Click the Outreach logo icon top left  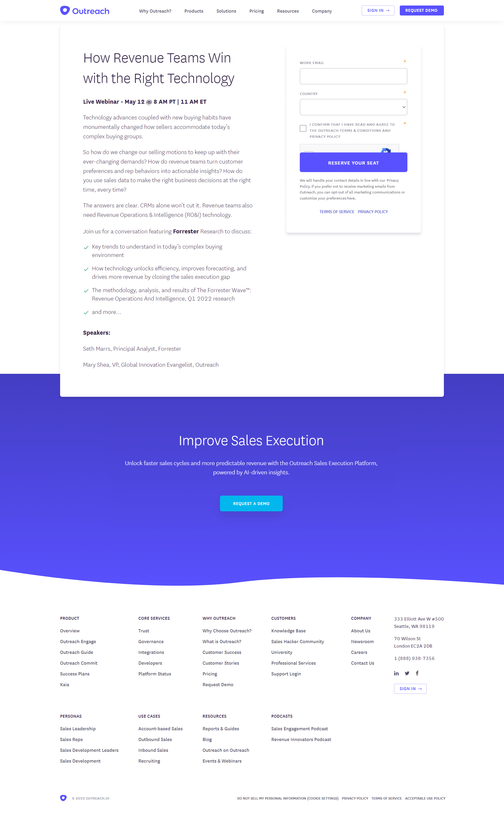[x=65, y=10]
